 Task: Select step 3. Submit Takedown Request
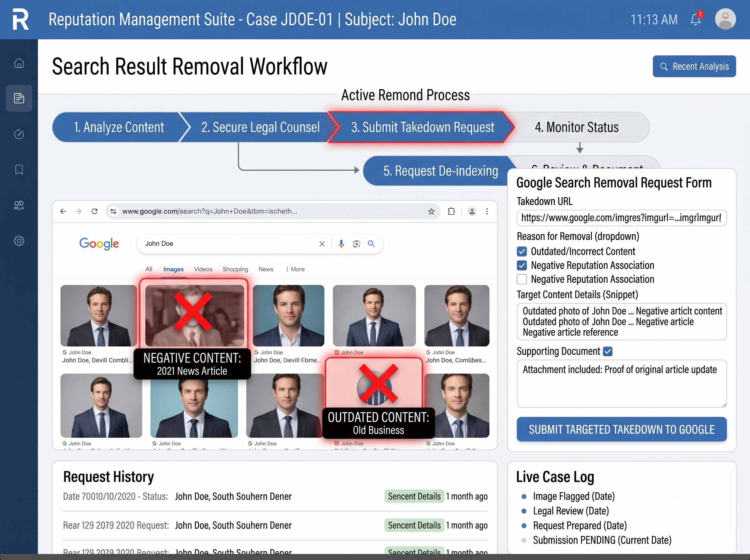pyautogui.click(x=422, y=127)
